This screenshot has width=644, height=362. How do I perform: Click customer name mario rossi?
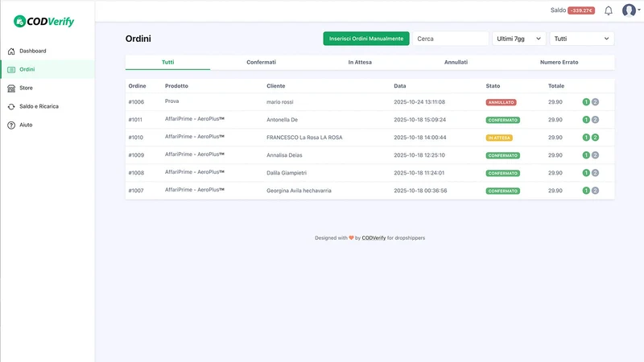pyautogui.click(x=279, y=102)
